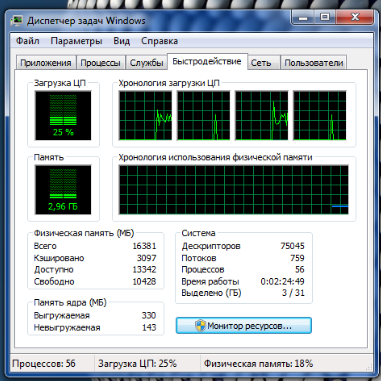Click status bar text Загрузка ЦП: 25%
Image resolution: width=381 pixels, height=381 pixels.
click(x=137, y=363)
